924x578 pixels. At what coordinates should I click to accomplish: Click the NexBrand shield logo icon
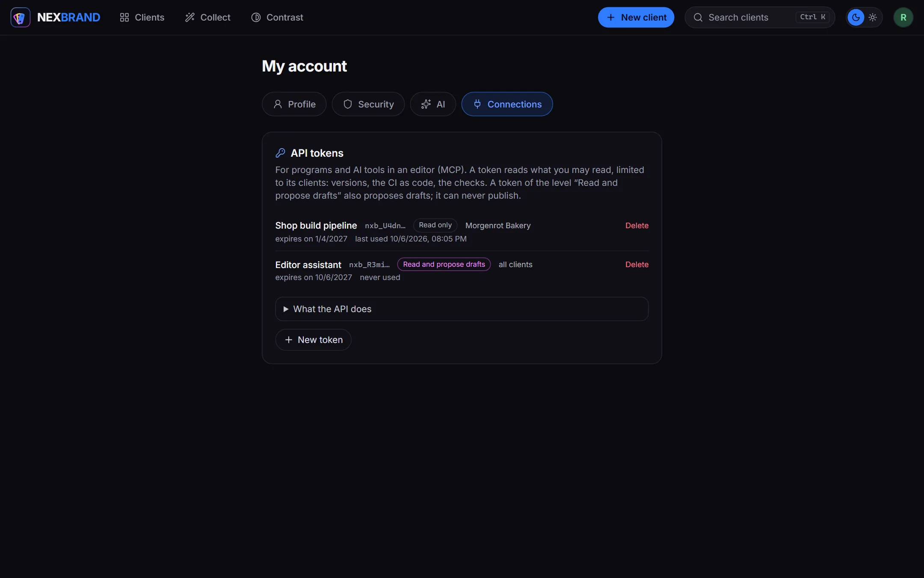click(x=20, y=18)
